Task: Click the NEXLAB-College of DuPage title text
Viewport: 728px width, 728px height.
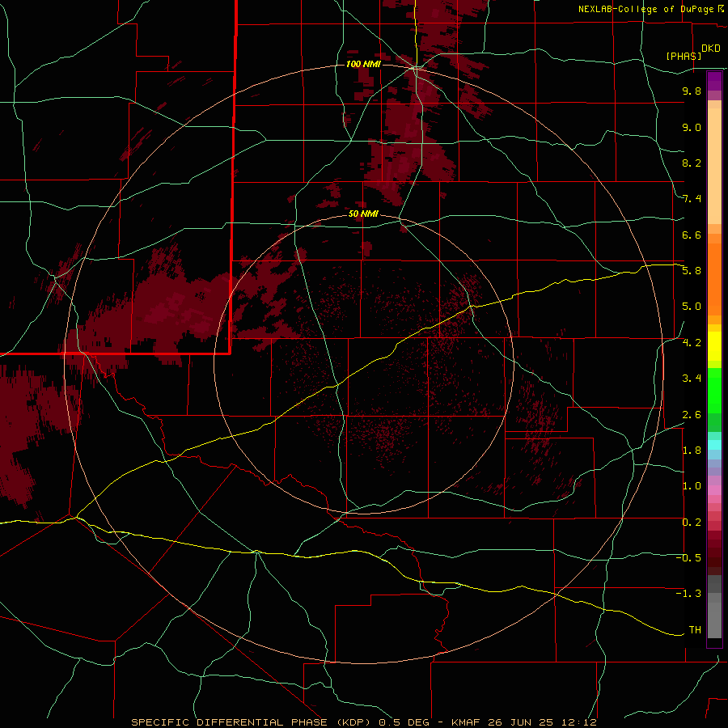Action: [648, 9]
